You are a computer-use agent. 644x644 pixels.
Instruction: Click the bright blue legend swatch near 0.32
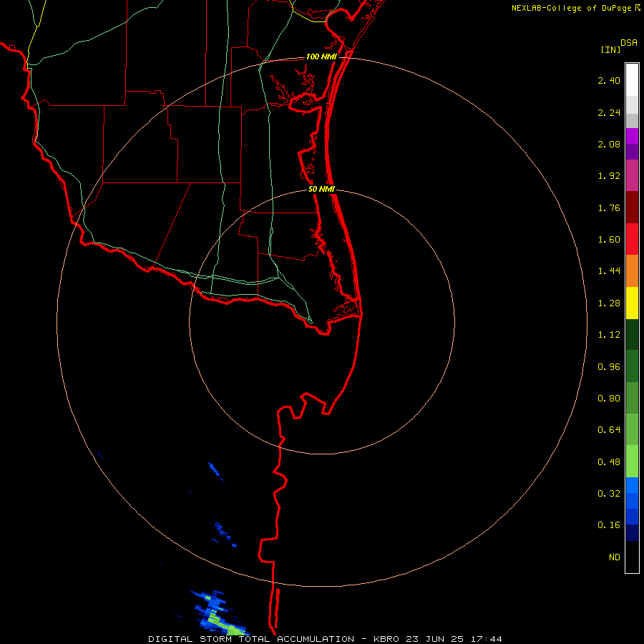[632, 485]
